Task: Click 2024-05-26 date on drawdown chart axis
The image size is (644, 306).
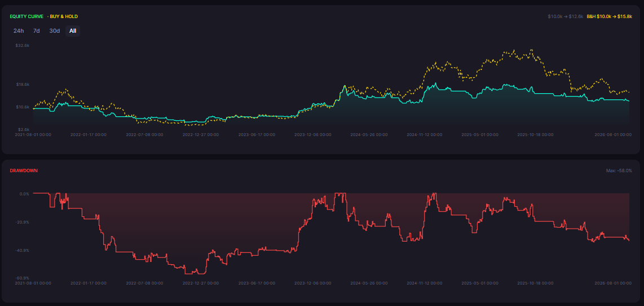Action: (369, 283)
